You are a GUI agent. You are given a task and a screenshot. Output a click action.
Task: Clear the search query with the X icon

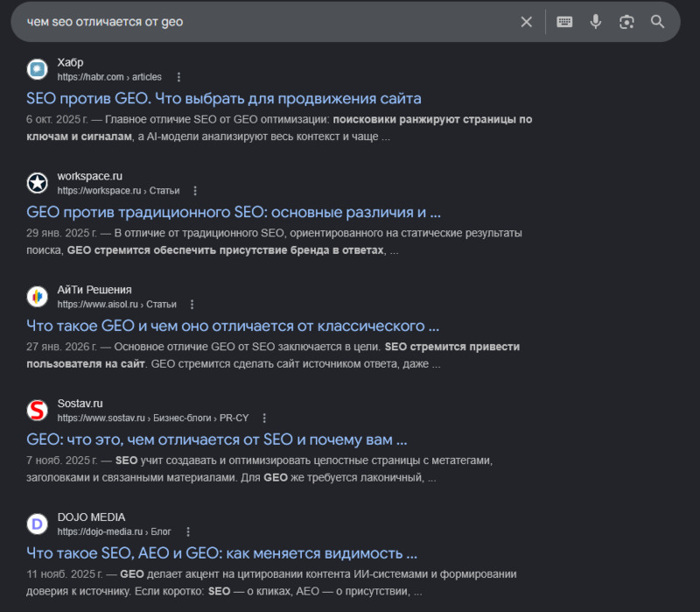(527, 22)
